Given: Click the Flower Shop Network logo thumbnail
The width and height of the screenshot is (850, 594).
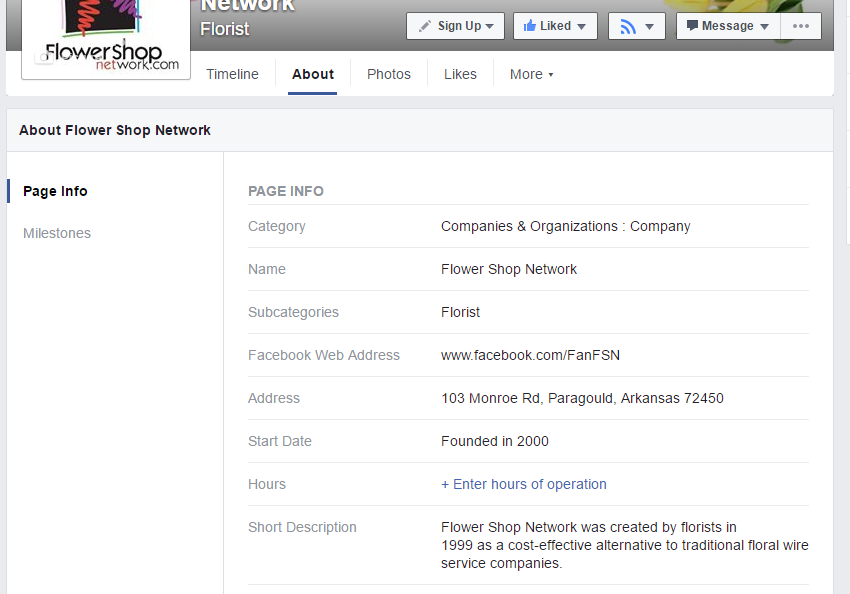Looking at the screenshot, I should click(106, 38).
